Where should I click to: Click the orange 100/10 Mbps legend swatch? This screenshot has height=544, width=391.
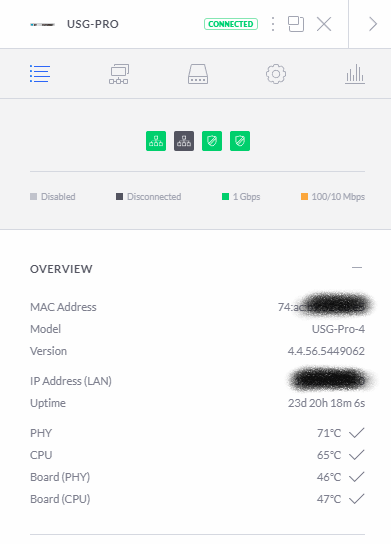click(x=304, y=197)
